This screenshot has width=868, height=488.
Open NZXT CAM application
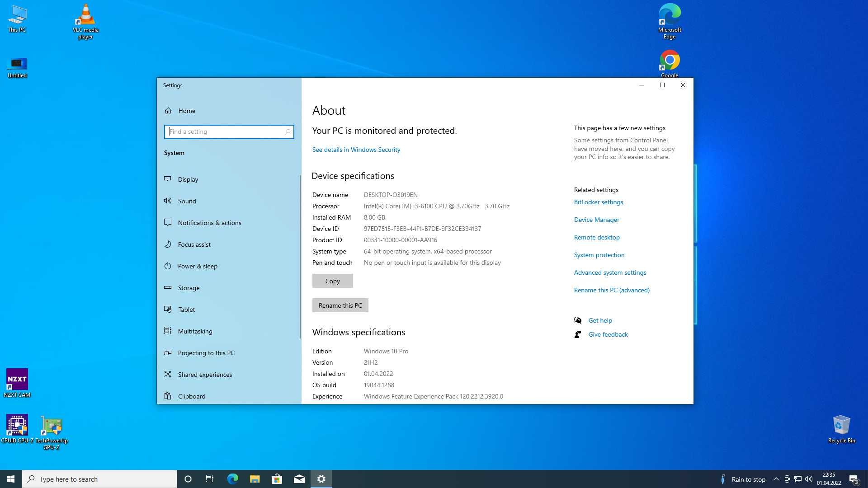click(x=17, y=380)
